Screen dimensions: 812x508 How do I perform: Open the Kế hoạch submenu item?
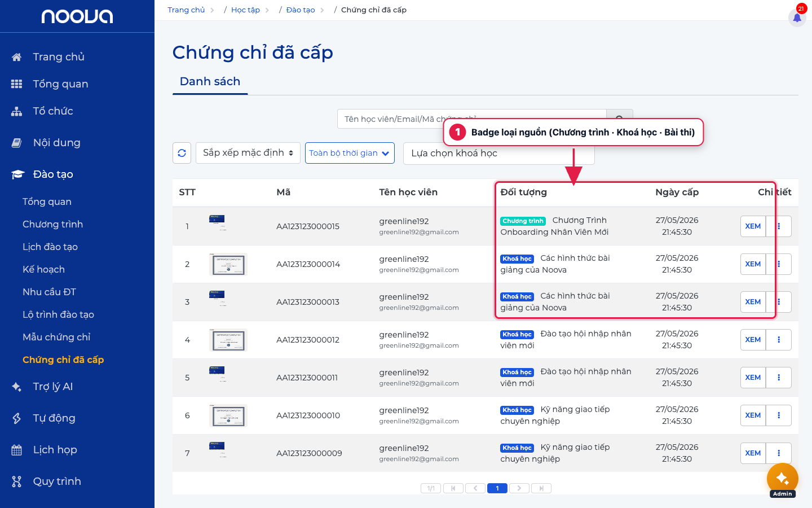(x=43, y=269)
